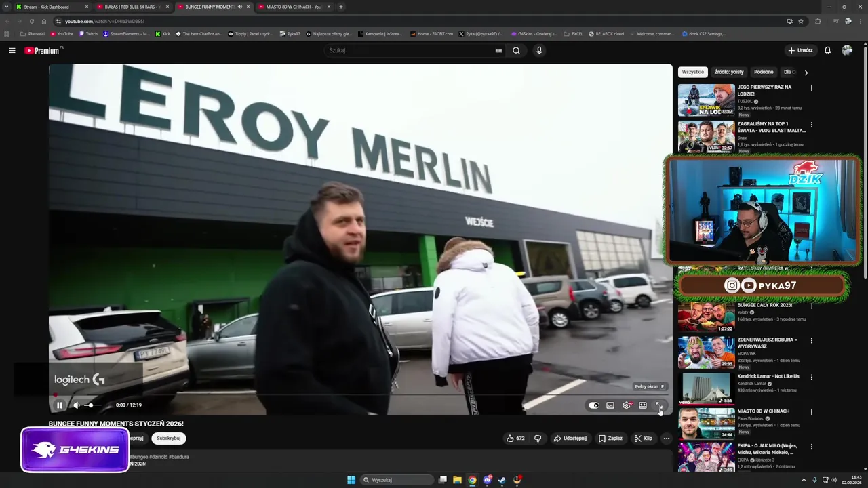
Task: Mute the video with speaker icon
Action: pyautogui.click(x=76, y=405)
